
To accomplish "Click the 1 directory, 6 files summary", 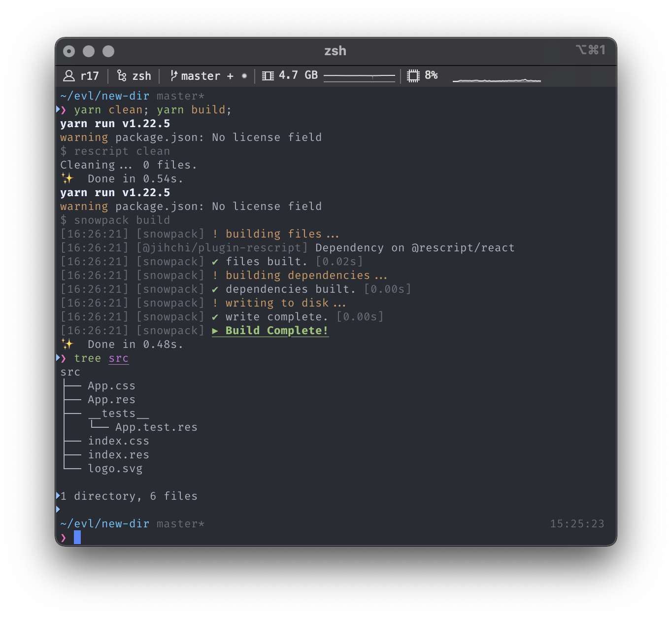I will pyautogui.click(x=129, y=496).
